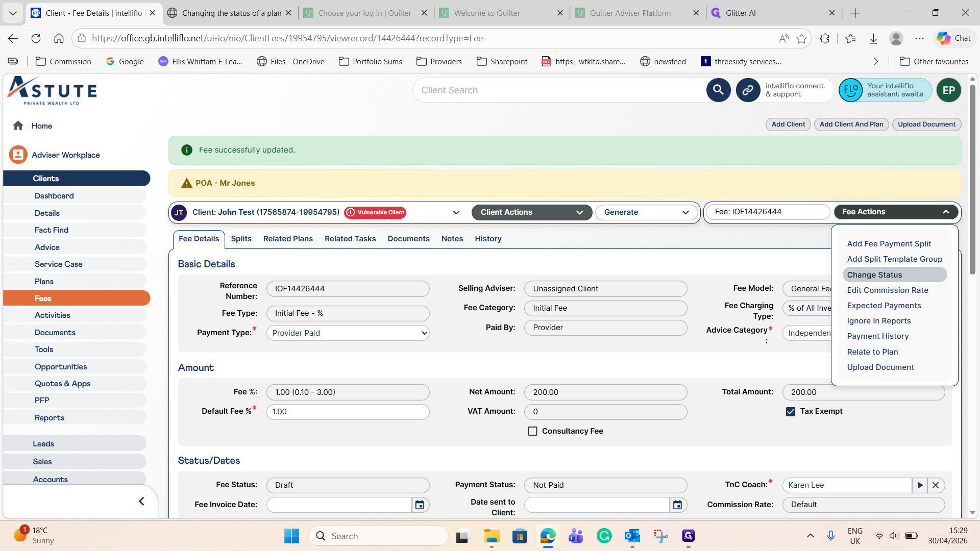This screenshot has height=551, width=980.
Task: Open the Portfolio Sums favourites folder
Action: click(371, 61)
